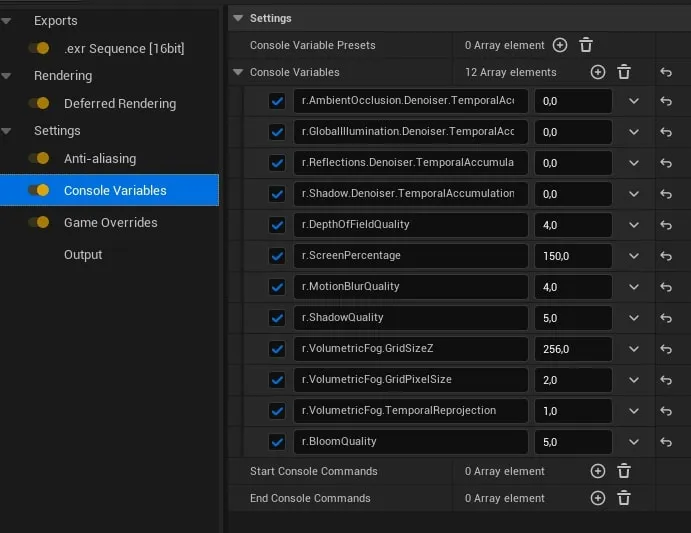The image size is (691, 533).
Task: Select the Output setting item
Action: (83, 255)
